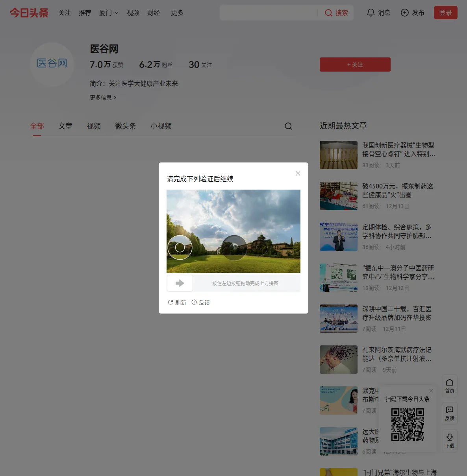
Task: Click the QR code image
Action: [408, 424]
